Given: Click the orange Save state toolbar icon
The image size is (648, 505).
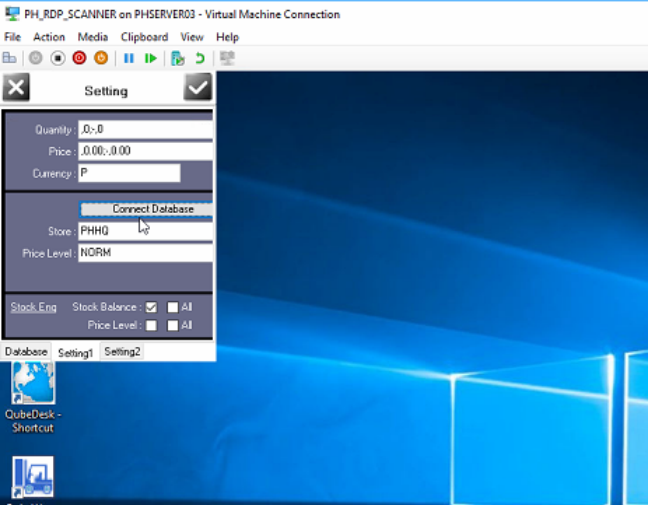Looking at the screenshot, I should click(x=101, y=58).
